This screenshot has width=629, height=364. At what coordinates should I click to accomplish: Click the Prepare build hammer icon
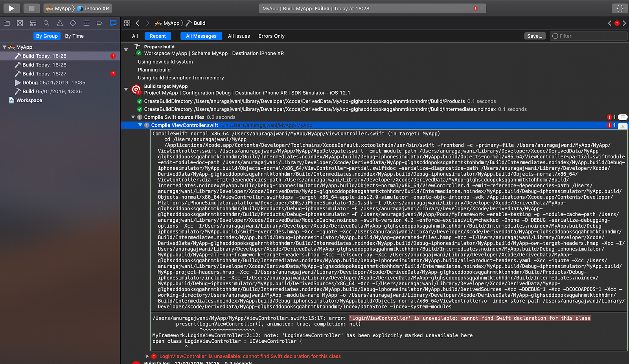137,50
